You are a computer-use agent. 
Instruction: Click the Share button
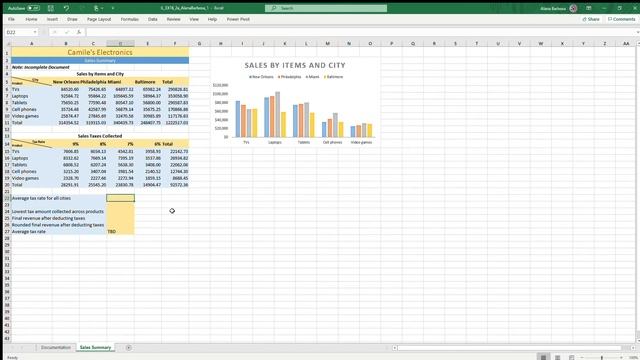591,19
